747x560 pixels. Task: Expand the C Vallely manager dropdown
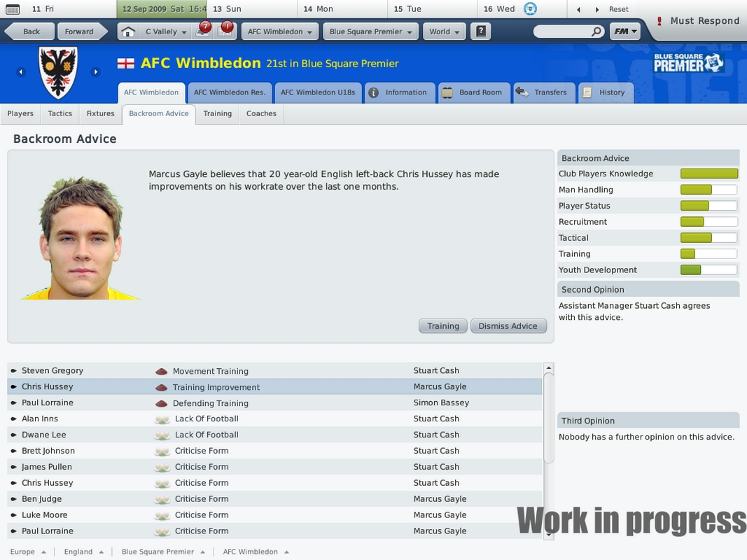pyautogui.click(x=165, y=32)
